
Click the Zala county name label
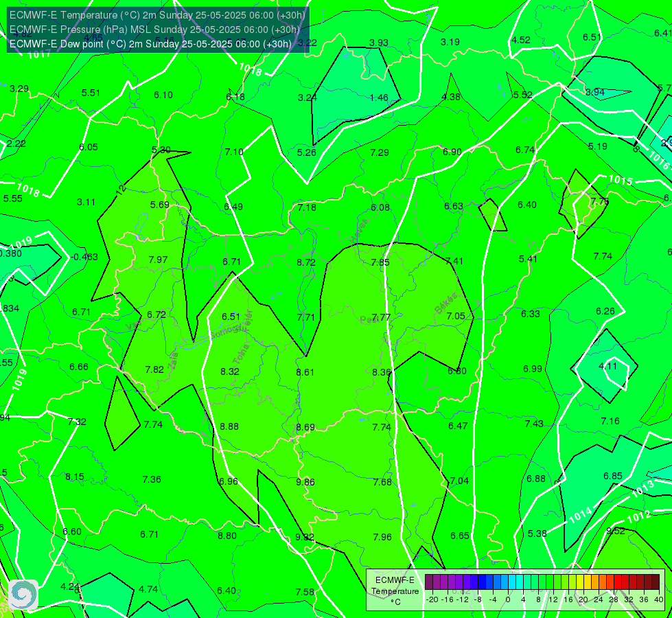pos(173,362)
